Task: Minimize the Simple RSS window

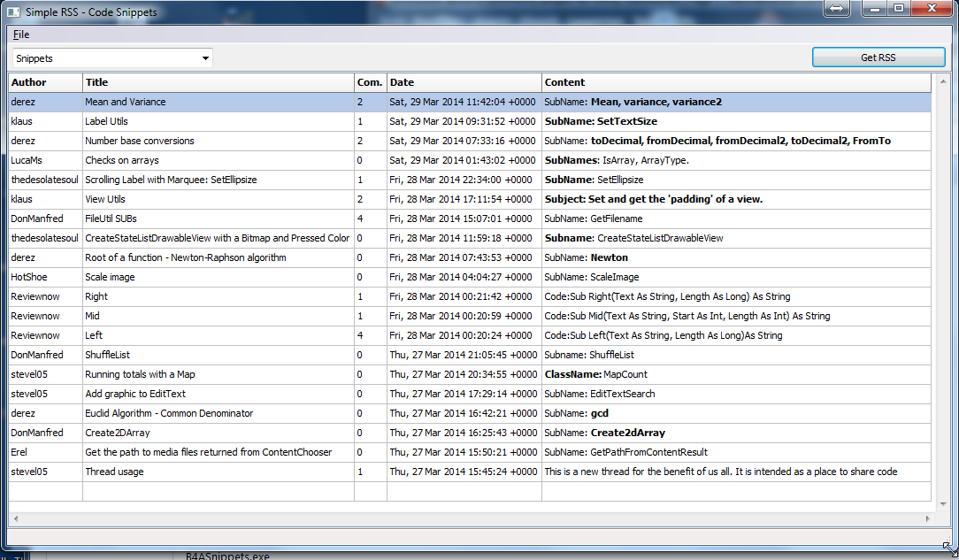Action: point(875,9)
